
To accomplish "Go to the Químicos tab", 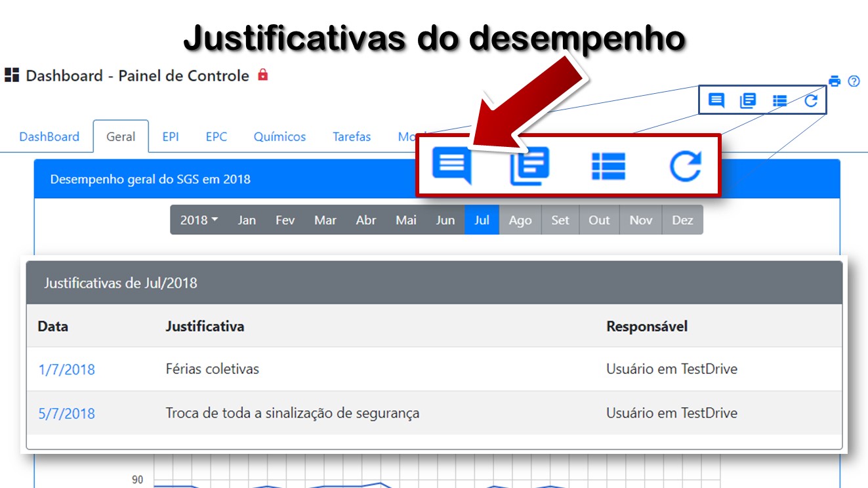I will pyautogui.click(x=280, y=136).
